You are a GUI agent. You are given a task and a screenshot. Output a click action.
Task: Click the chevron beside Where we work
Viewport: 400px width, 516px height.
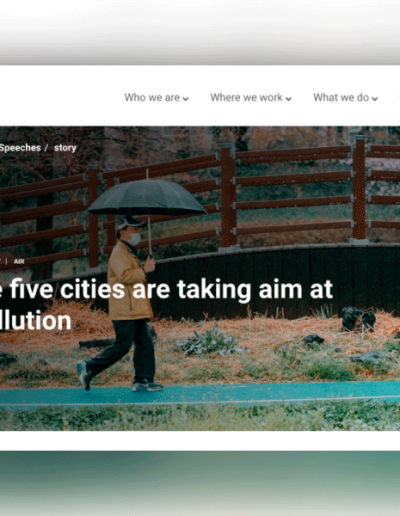point(289,99)
